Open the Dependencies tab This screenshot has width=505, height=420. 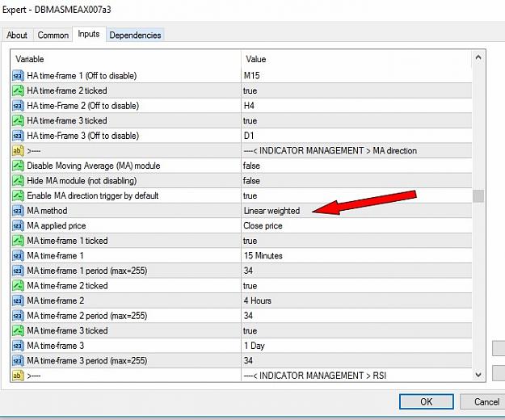pyautogui.click(x=135, y=35)
